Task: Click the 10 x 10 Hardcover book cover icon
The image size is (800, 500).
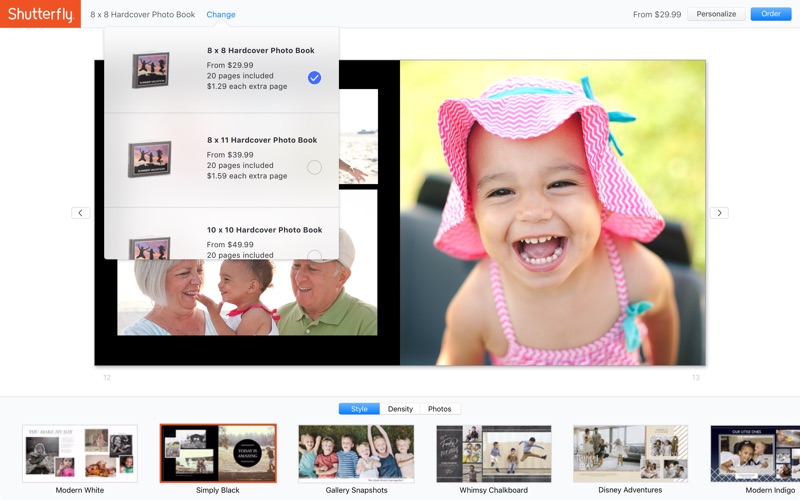Action: 150,247
